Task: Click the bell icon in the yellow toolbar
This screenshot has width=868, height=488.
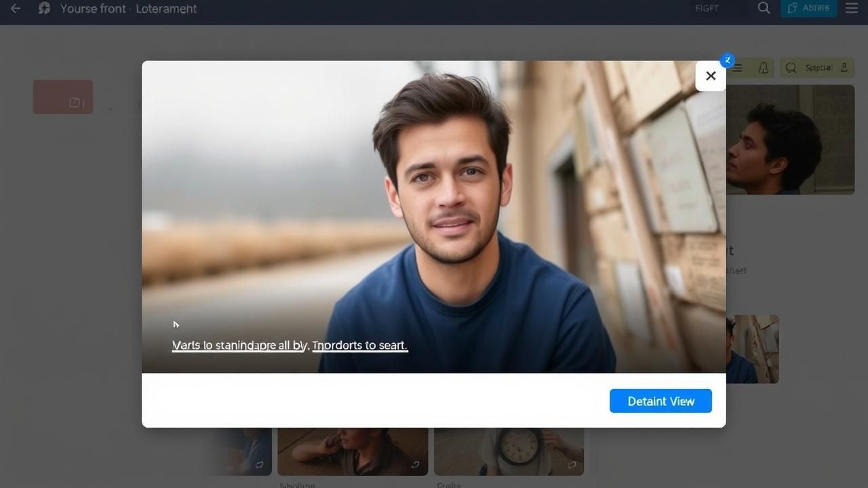Action: 764,68
